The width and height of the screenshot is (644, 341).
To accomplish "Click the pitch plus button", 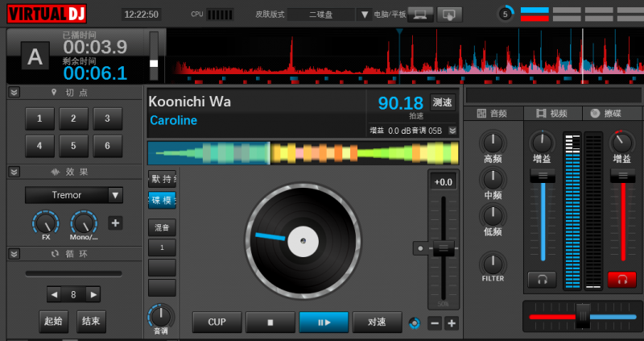I will pos(452,323).
